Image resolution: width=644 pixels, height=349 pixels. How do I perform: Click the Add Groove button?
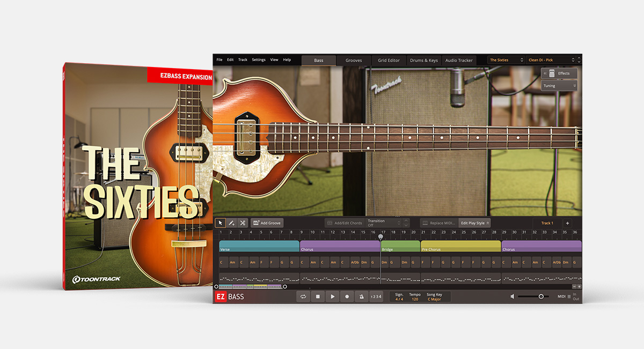(x=267, y=223)
